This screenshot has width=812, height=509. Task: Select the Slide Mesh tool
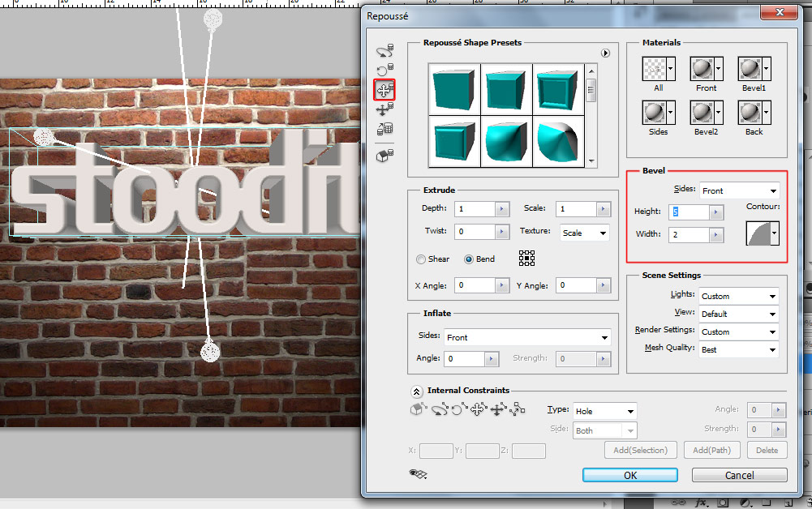(x=385, y=109)
